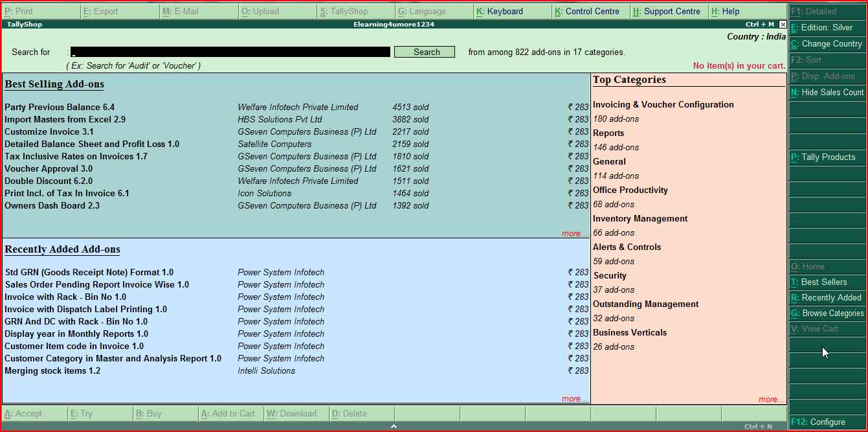Toggle Hide Sales Count in the sidebar

(827, 92)
